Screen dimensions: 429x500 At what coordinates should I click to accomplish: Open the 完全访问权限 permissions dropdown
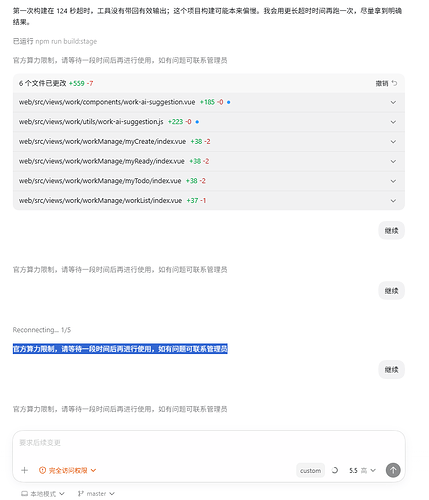pyautogui.click(x=68, y=470)
